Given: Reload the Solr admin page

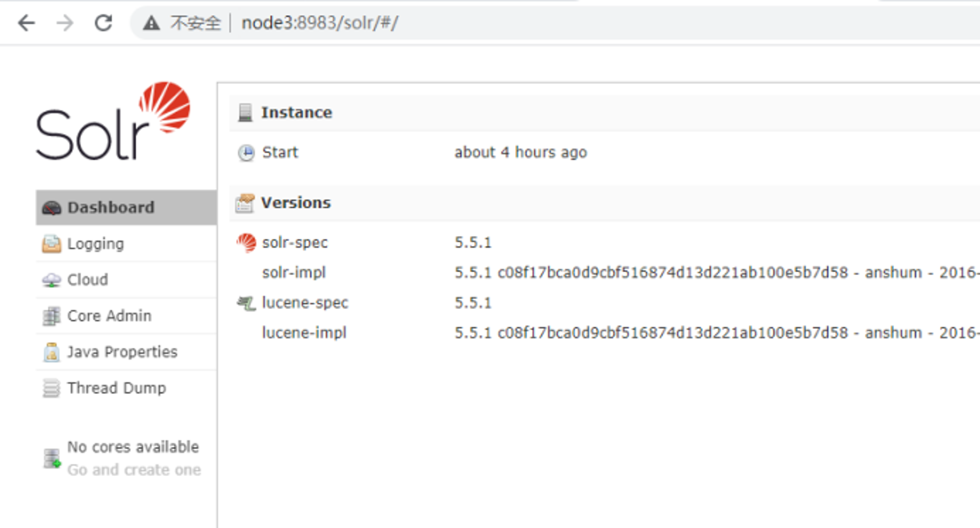Looking at the screenshot, I should 103,23.
